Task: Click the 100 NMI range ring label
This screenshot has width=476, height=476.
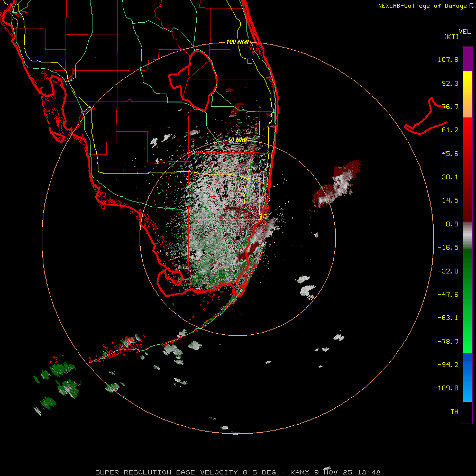Action: click(x=237, y=42)
